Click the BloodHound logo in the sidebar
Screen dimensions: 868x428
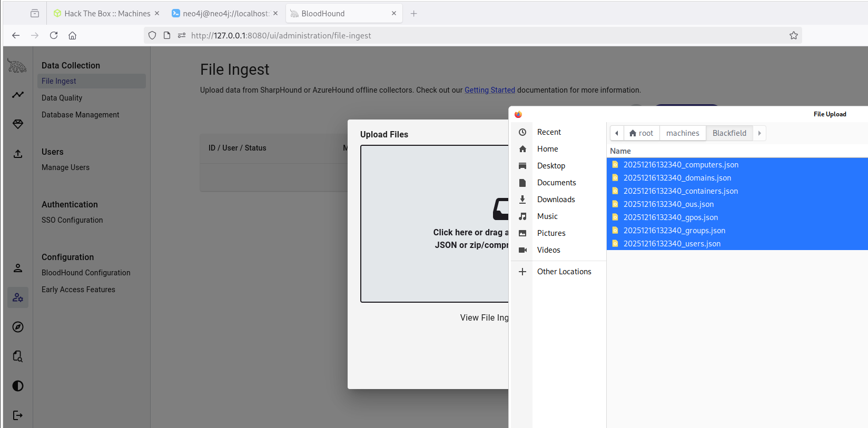(x=17, y=66)
